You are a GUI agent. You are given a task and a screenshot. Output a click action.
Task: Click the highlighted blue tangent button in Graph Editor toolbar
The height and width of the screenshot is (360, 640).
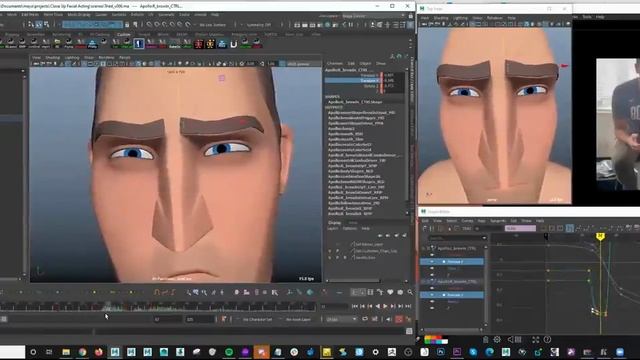click(x=569, y=229)
